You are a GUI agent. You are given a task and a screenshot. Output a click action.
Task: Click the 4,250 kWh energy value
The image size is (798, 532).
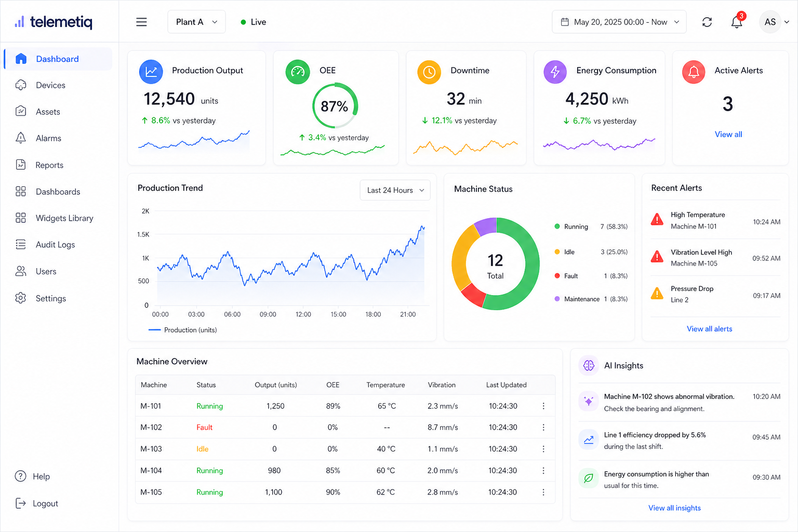597,99
